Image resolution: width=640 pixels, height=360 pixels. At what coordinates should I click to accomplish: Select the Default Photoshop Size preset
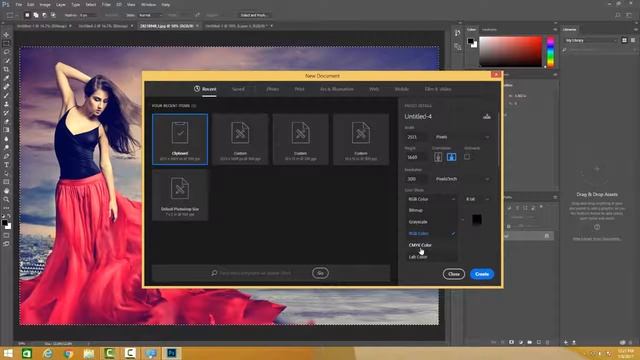(x=180, y=195)
